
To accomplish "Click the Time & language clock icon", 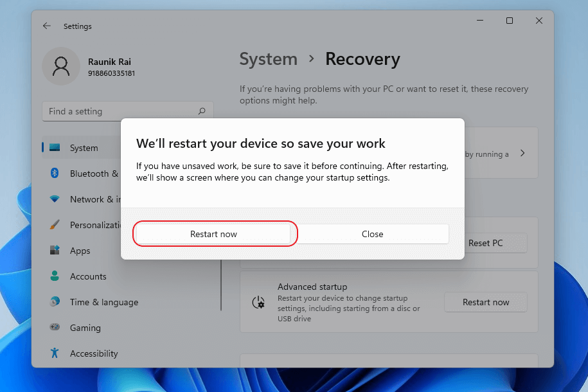I will 55,301.
